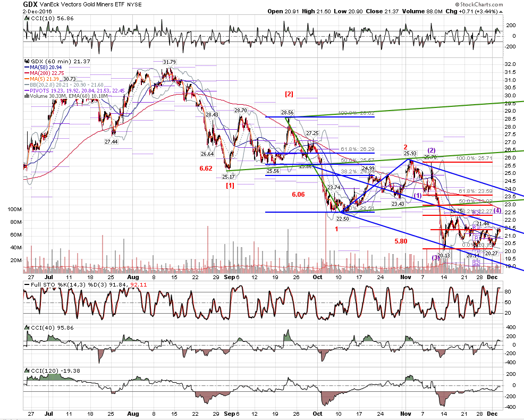The image size is (524, 420).
Task: Click the Chg +0.71 (+3.44%) reading
Action: click(472, 11)
